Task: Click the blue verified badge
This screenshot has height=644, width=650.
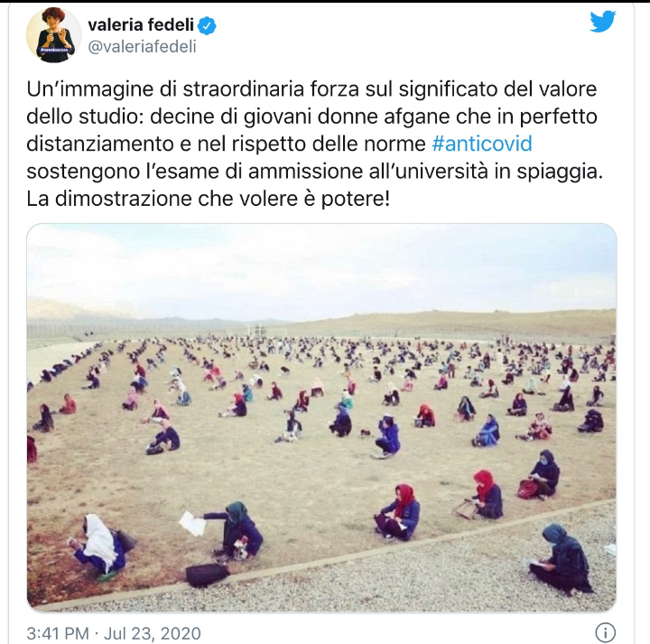Action: pos(207,26)
